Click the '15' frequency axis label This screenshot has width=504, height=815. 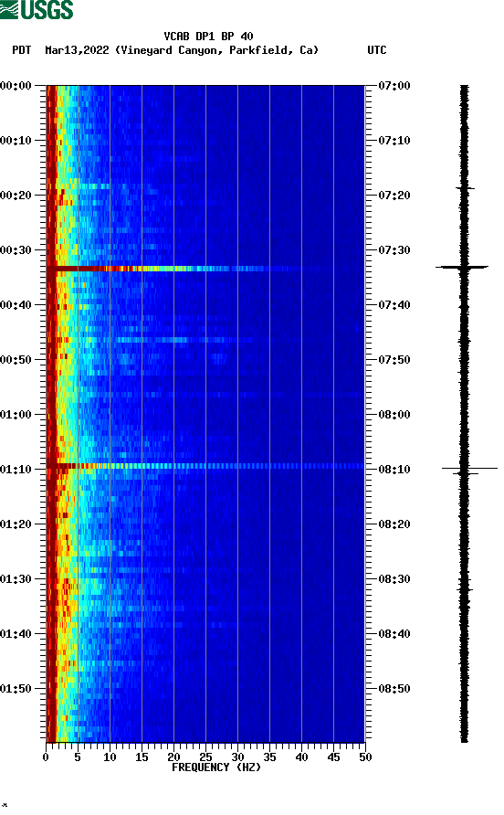coord(142,757)
